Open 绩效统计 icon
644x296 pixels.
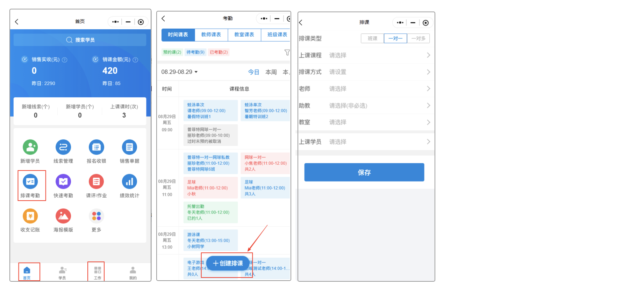click(x=129, y=182)
